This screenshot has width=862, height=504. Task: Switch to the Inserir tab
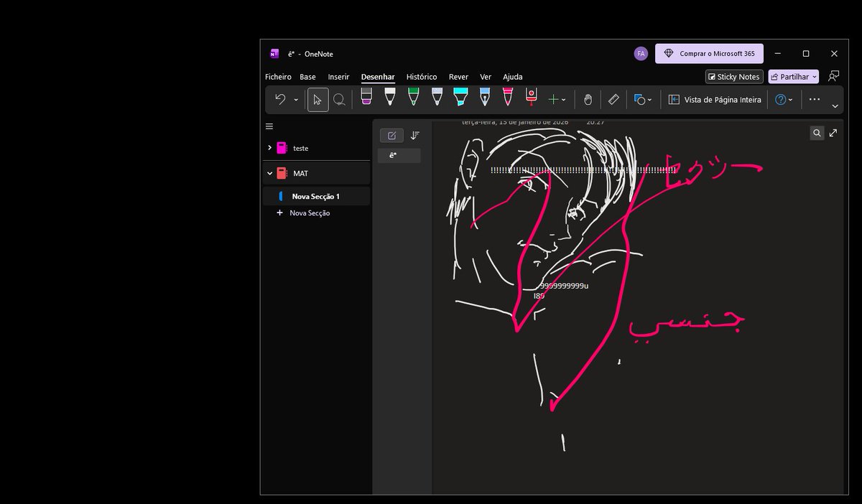tap(338, 77)
